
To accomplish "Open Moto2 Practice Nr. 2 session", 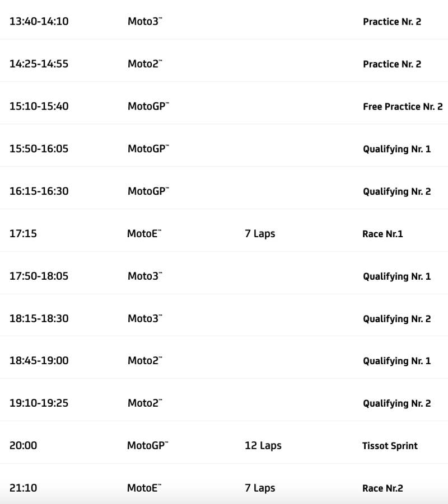I will (391, 64).
